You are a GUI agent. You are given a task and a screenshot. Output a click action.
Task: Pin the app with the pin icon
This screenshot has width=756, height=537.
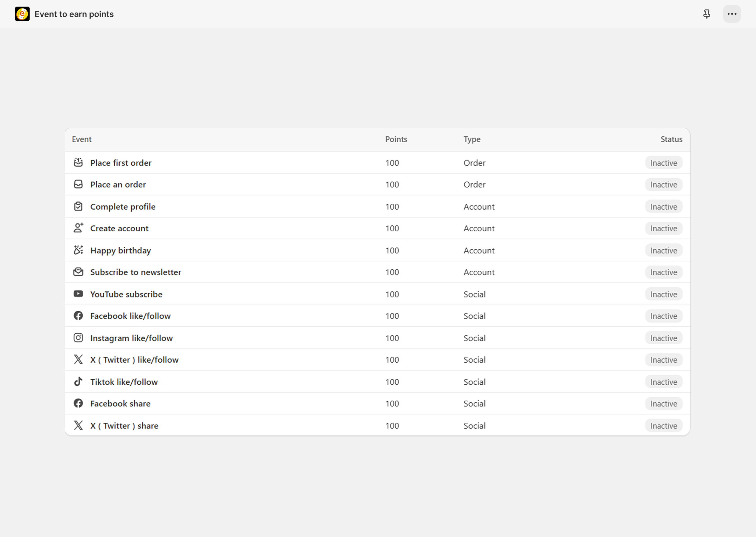707,14
